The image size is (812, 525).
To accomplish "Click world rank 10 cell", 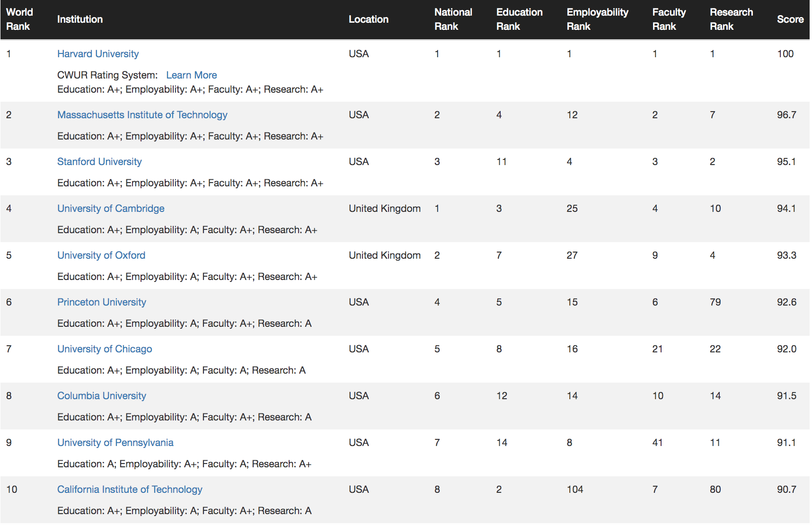I will click(12, 490).
